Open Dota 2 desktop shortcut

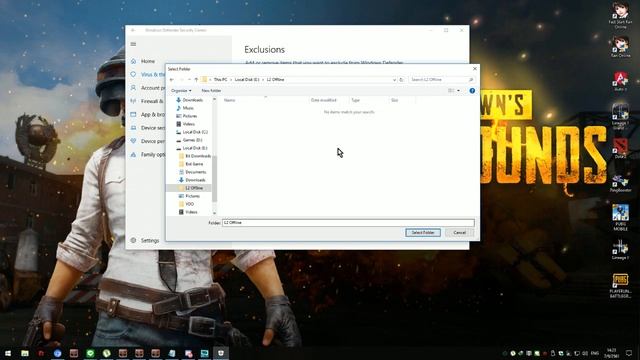coord(620,148)
